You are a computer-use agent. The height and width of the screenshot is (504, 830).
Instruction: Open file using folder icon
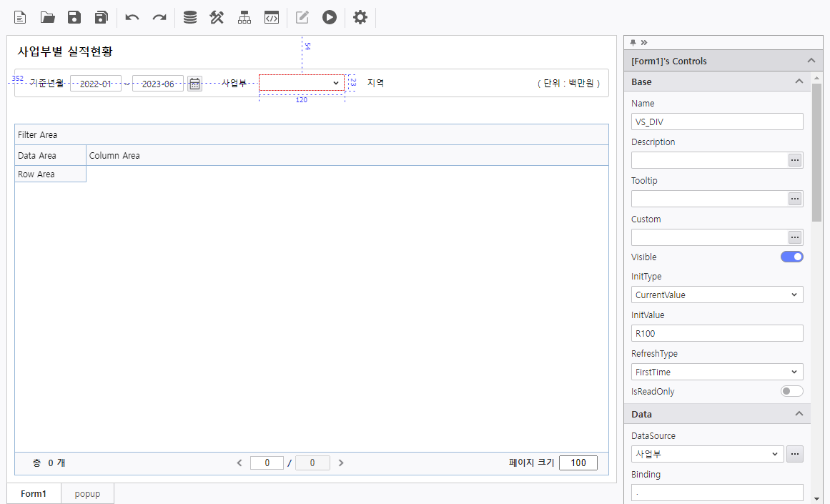point(48,17)
